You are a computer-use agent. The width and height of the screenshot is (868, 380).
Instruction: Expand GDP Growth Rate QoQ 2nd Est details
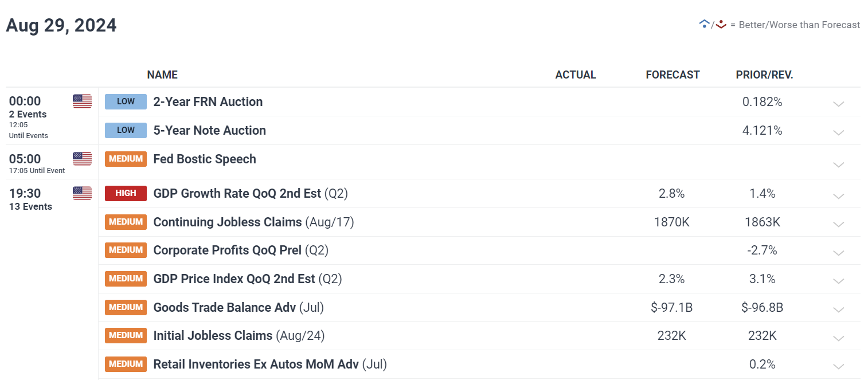[839, 196]
